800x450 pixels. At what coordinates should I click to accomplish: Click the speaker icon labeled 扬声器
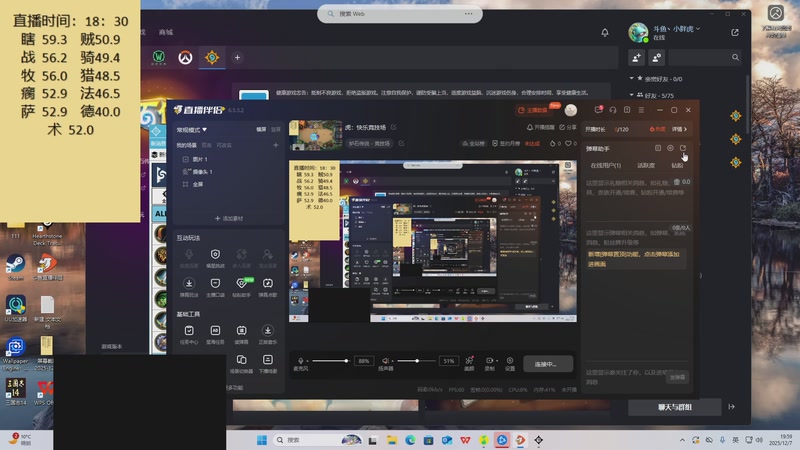pos(386,361)
